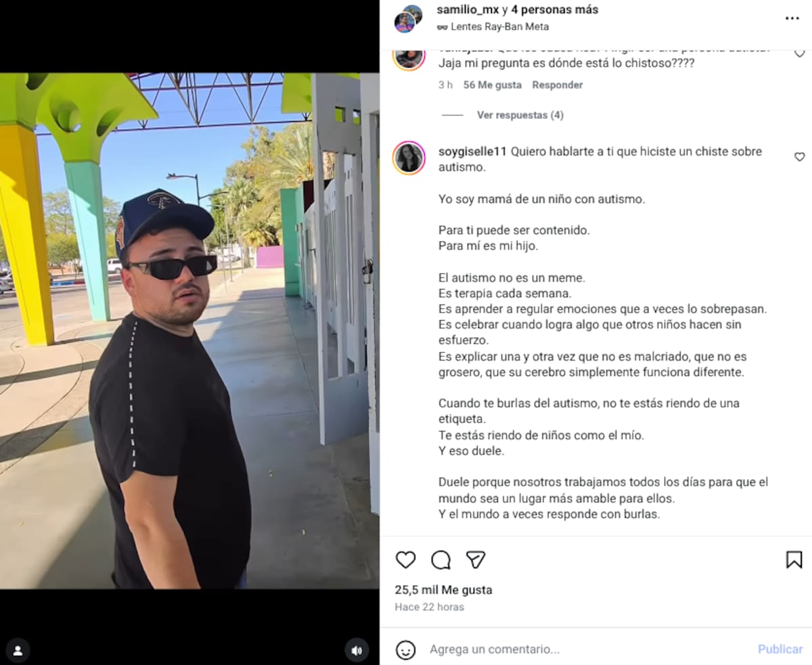Save the post with bookmark icon

pos(794,559)
